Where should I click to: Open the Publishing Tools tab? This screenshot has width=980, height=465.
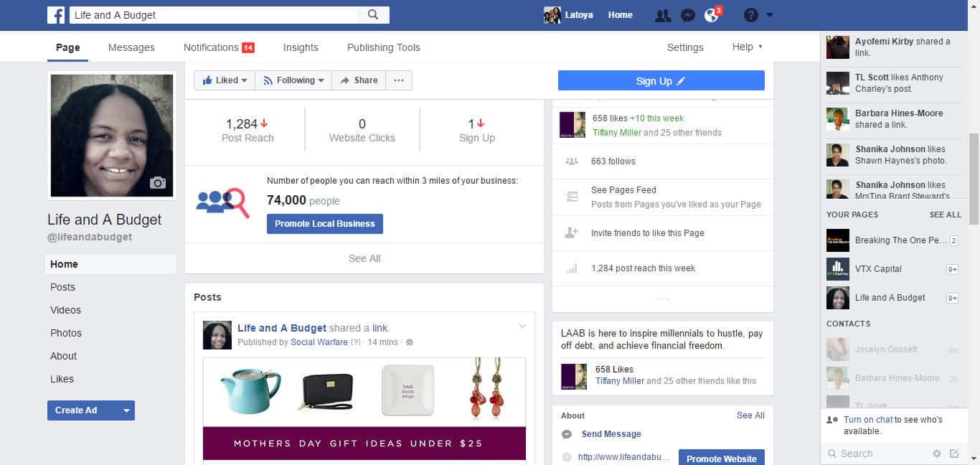click(x=384, y=47)
